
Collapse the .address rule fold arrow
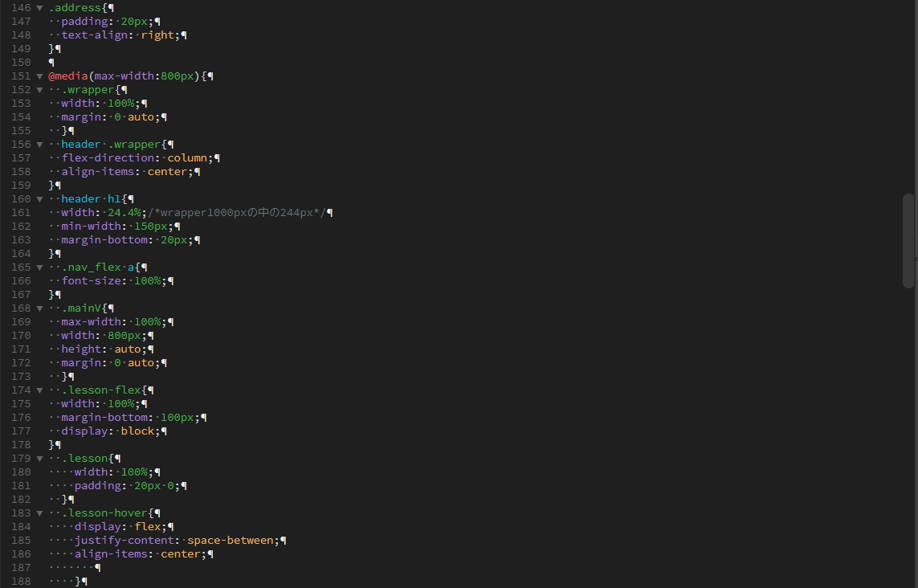tap(39, 8)
